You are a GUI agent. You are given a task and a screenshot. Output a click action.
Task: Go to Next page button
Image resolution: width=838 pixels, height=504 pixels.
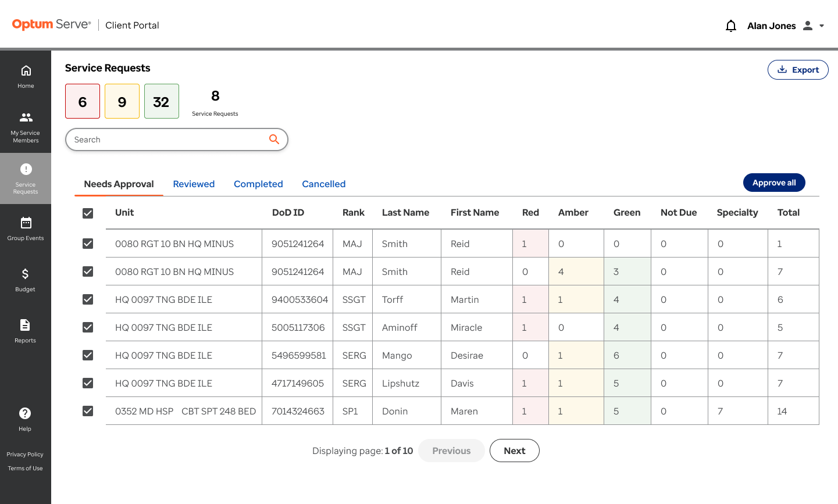(x=515, y=451)
